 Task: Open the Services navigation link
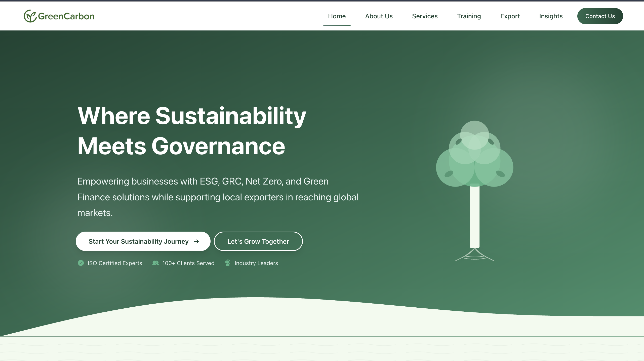click(x=425, y=16)
